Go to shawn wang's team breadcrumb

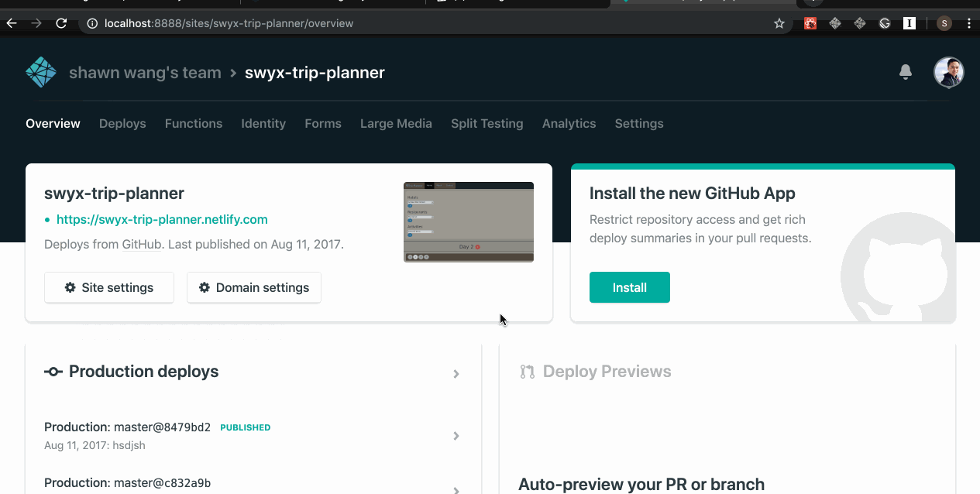(145, 73)
